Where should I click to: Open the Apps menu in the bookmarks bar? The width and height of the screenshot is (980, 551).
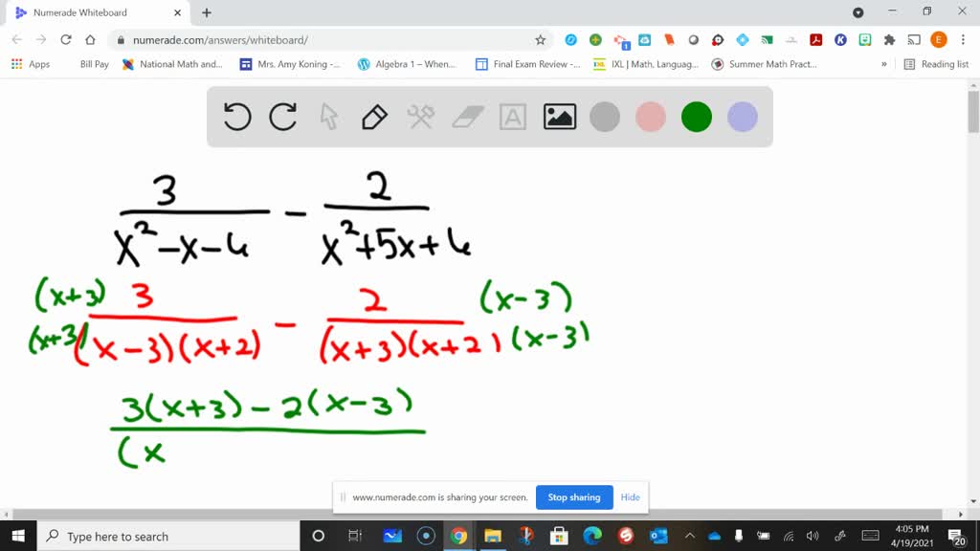(29, 64)
